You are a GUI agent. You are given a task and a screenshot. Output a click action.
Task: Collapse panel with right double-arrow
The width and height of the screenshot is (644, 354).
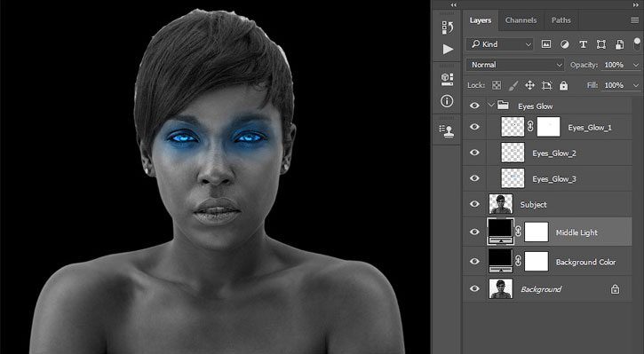click(x=636, y=5)
